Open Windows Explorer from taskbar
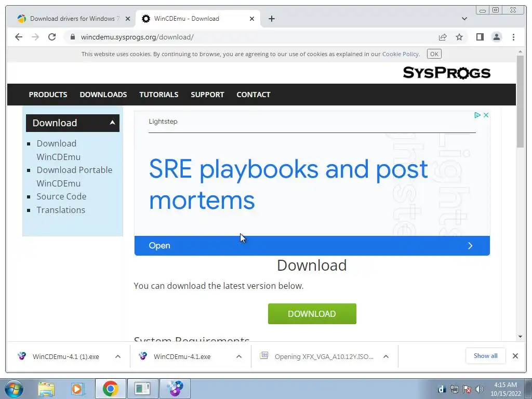This screenshot has height=399, width=532. point(46,389)
